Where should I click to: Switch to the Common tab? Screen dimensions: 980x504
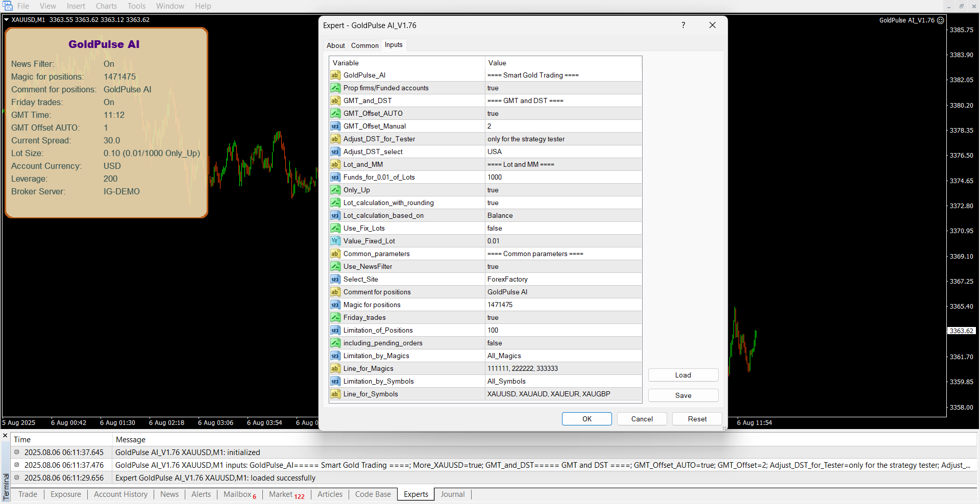tap(364, 45)
